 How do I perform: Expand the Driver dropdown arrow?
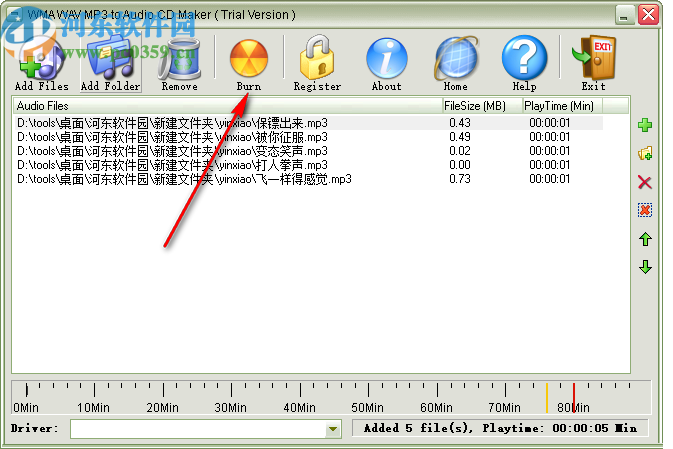click(333, 428)
